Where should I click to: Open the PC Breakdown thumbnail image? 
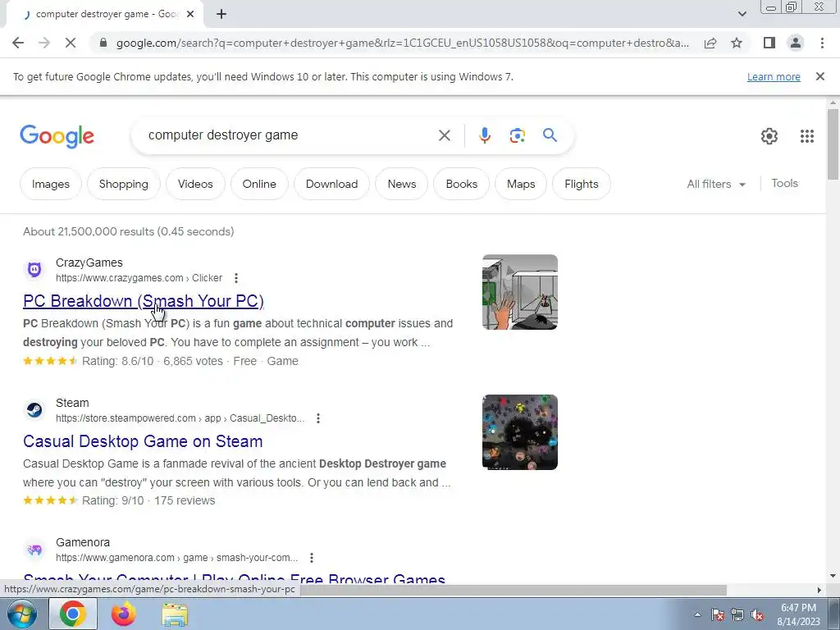tap(519, 292)
